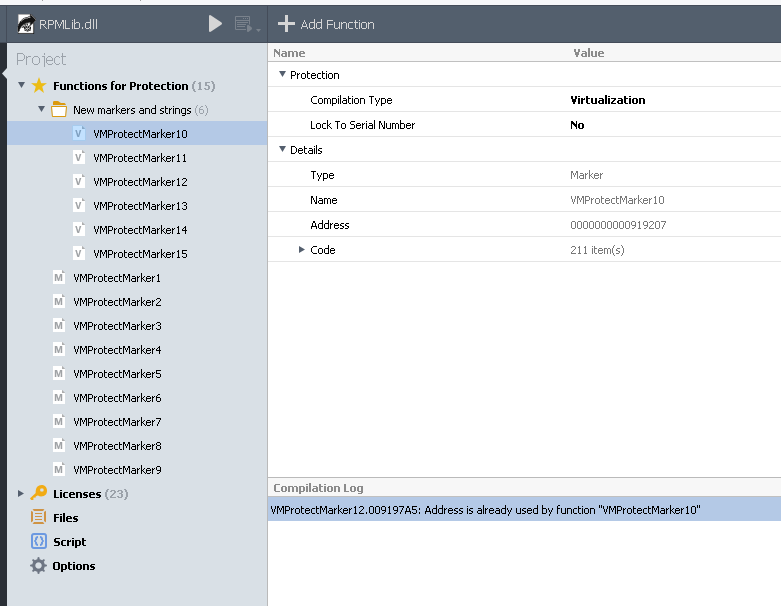Click the Lock To Serial Number name
Image resolution: width=781 pixels, height=606 pixels.
click(363, 125)
